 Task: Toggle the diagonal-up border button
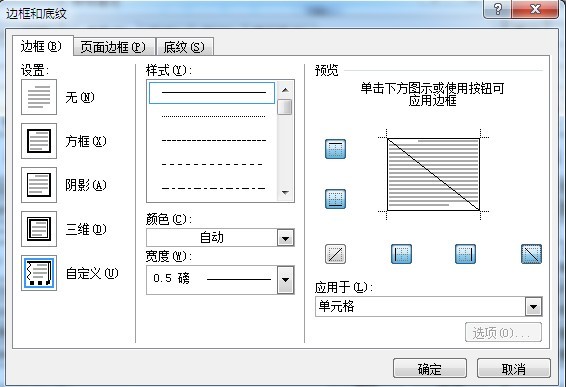[x=335, y=254]
